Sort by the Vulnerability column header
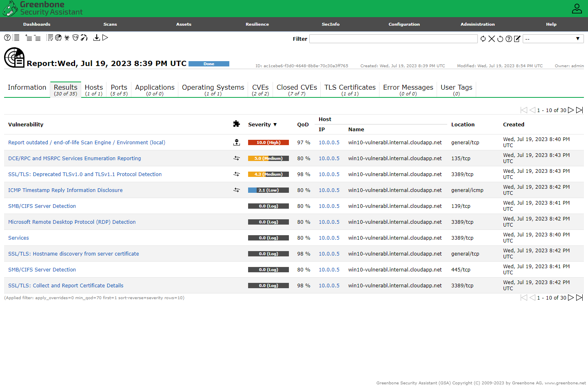The image size is (588, 386). pyautogui.click(x=26, y=124)
